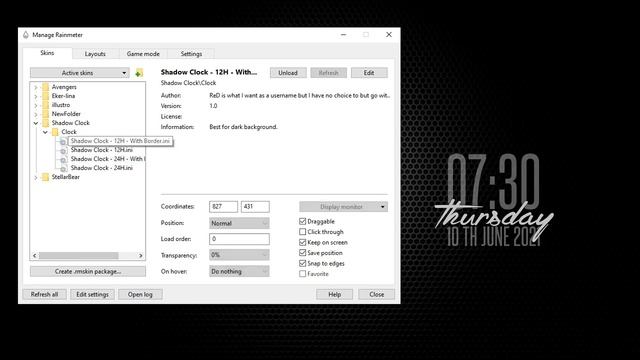This screenshot has height=360, width=640.
Task: Toggle the Save position checkbox
Action: tap(302, 253)
